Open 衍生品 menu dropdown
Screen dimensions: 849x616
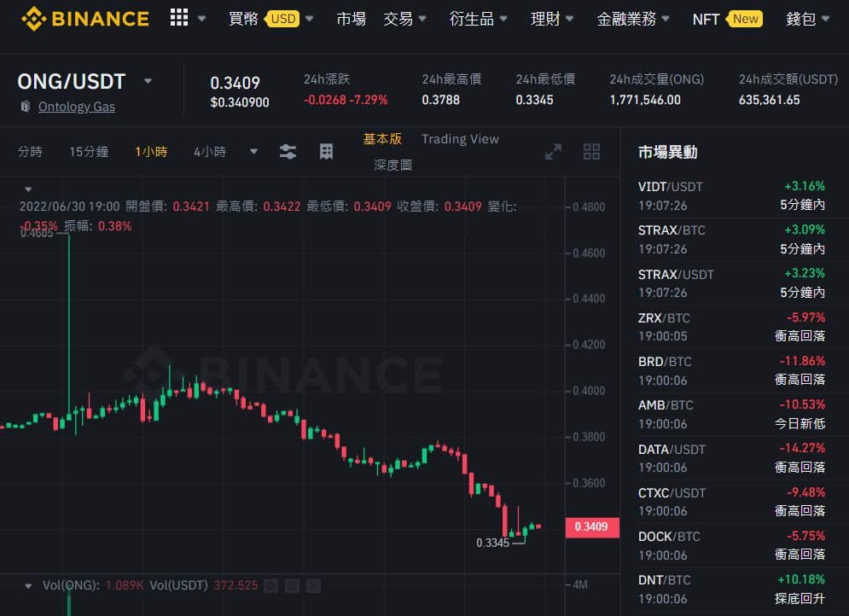(478, 19)
